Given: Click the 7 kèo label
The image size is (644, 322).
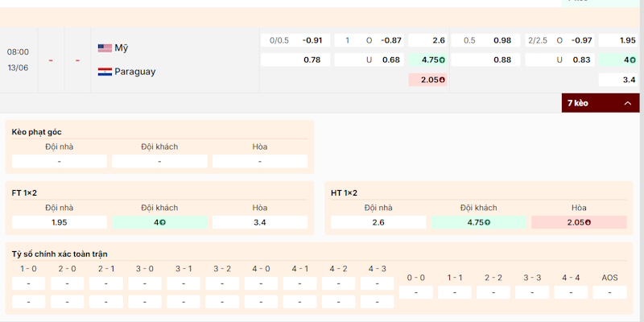Looking at the screenshot, I should [577, 103].
